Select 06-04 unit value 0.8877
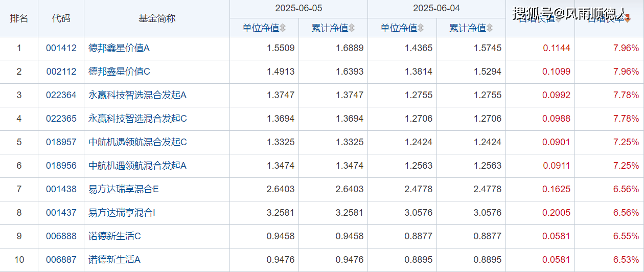This screenshot has height=272, width=644. (419, 236)
